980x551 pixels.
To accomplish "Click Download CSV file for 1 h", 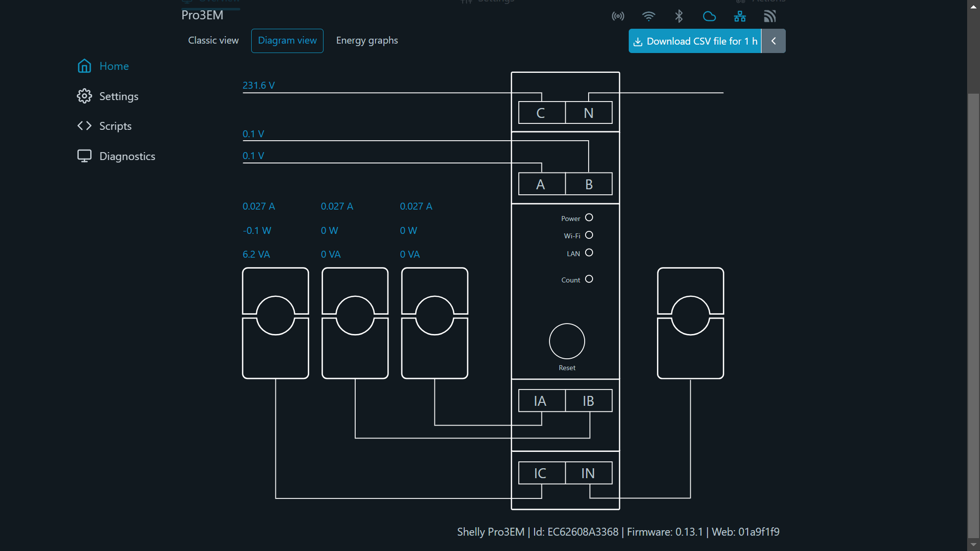I will (695, 41).
